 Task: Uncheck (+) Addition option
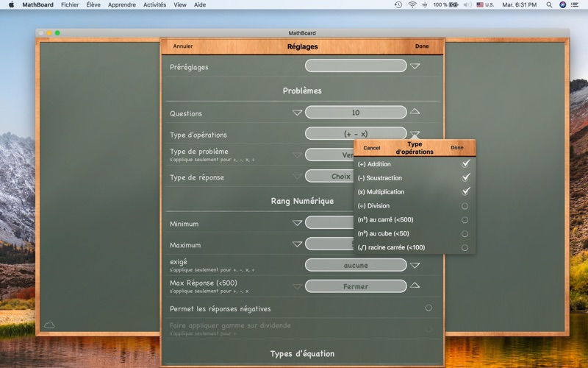click(465, 163)
